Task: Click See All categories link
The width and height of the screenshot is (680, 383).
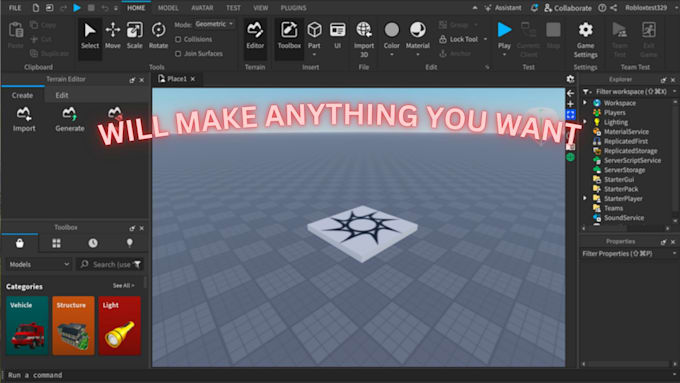Action: pos(124,285)
